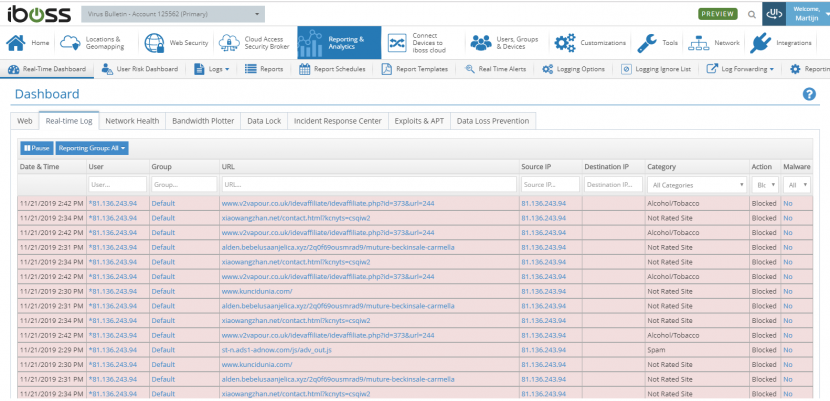Click the 11/21/2019 2:29 PM timestamp cell
This screenshot has width=830, height=401.
(x=51, y=350)
